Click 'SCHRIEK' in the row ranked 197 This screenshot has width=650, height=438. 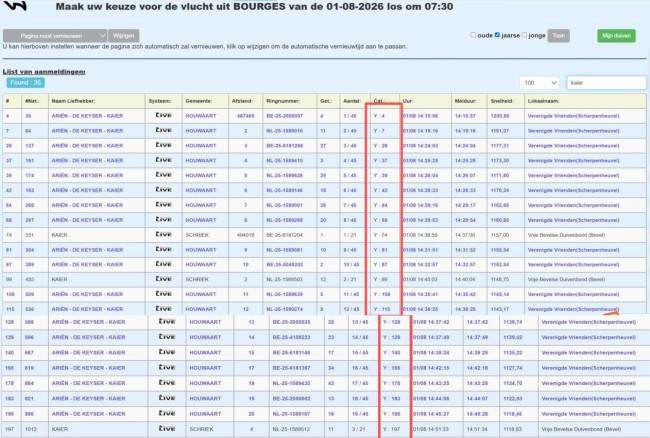tap(201, 429)
